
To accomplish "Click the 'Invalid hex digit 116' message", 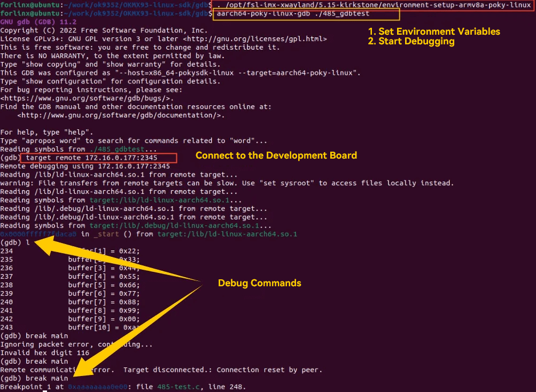I will tap(44, 352).
